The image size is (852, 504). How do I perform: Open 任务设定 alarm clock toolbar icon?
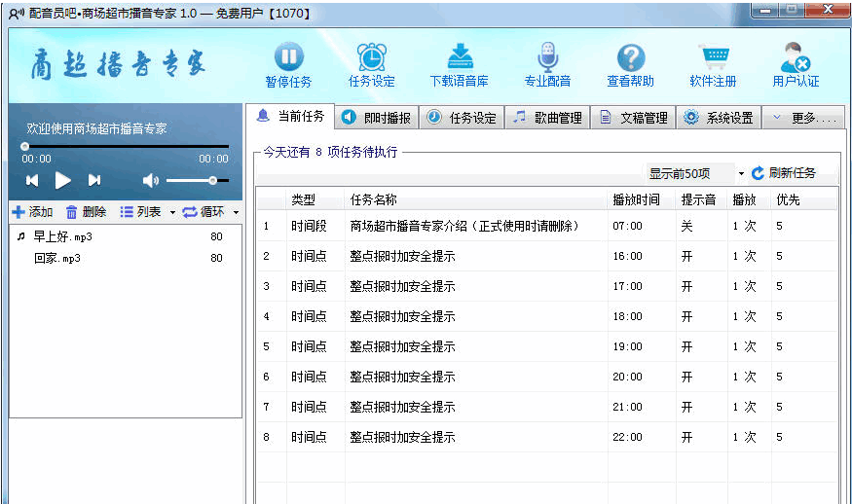[371, 57]
